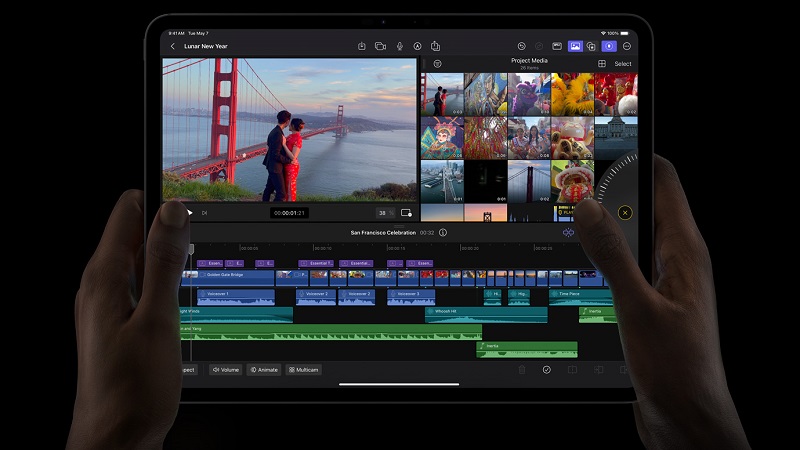The height and width of the screenshot is (450, 800).
Task: Select the lucky cat figurines thumbnail
Action: 572,138
